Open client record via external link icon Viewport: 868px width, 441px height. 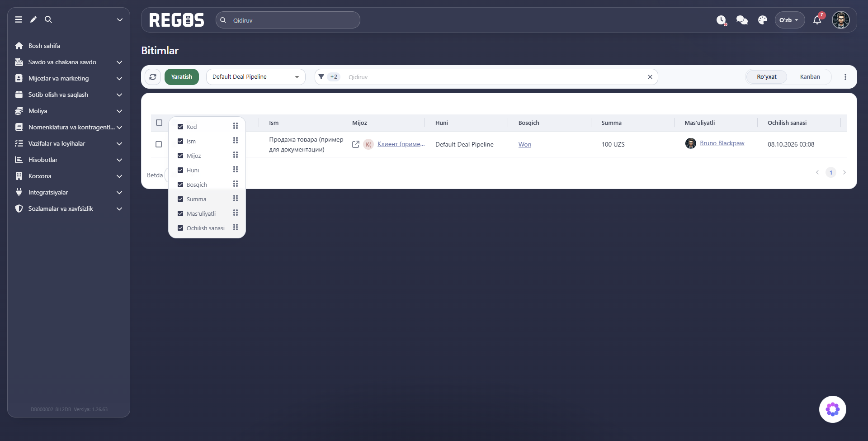pyautogui.click(x=356, y=144)
